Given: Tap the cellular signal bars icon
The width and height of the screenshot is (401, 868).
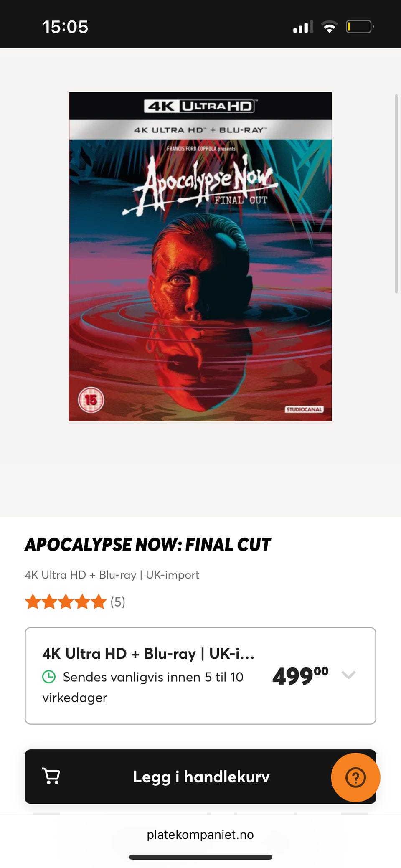Looking at the screenshot, I should [303, 27].
